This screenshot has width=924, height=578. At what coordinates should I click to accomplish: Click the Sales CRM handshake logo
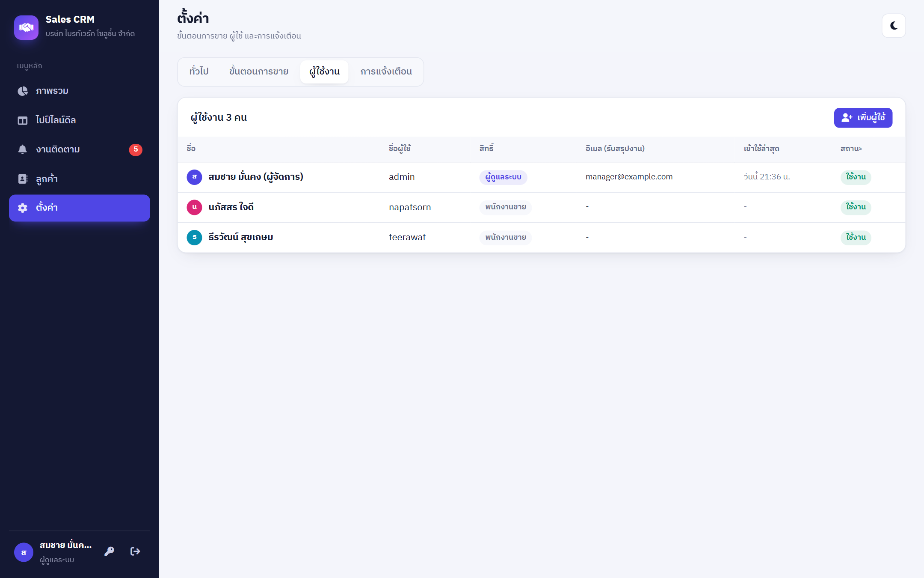26,27
